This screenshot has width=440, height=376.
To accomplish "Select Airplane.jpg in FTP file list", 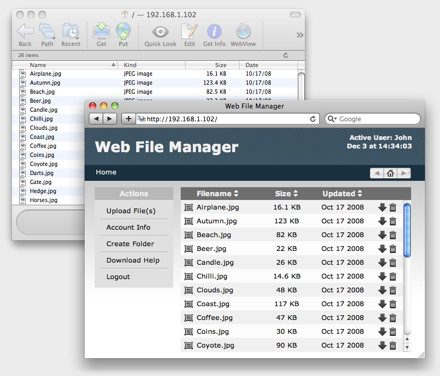I will (45, 74).
